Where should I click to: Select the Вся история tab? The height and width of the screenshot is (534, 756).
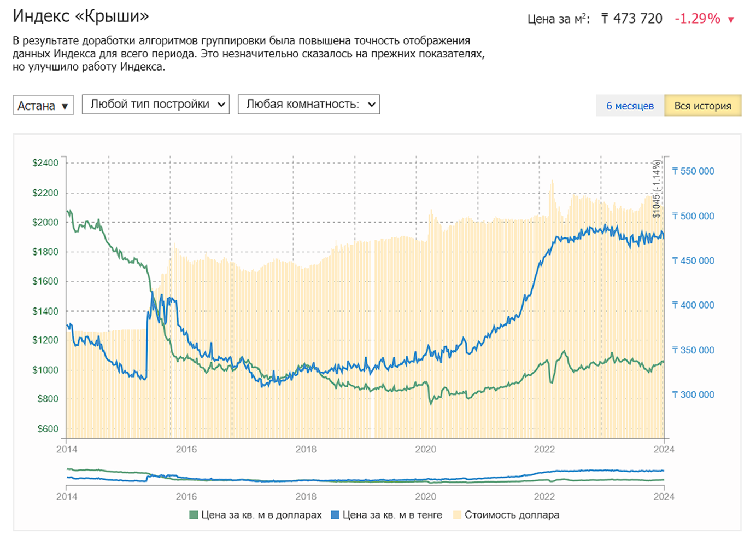703,106
